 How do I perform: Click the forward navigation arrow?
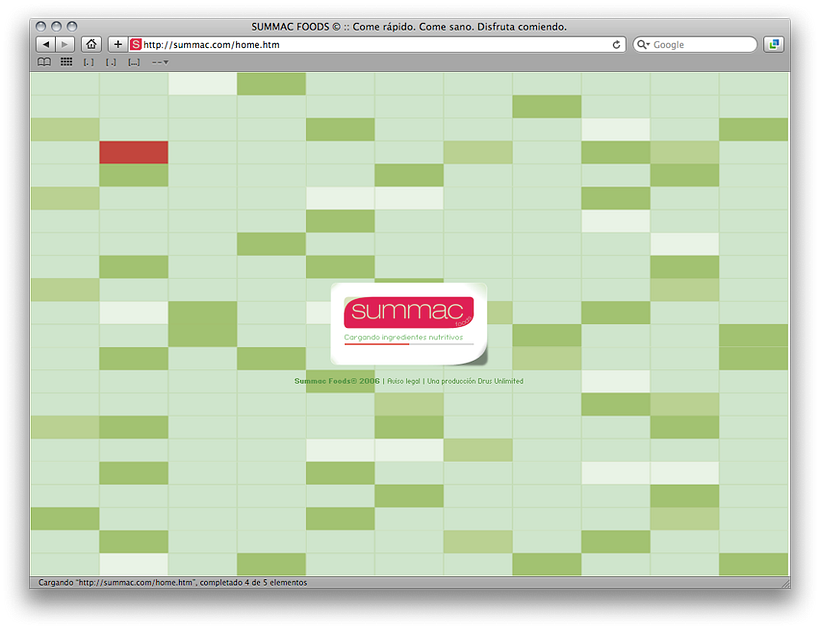coord(65,44)
